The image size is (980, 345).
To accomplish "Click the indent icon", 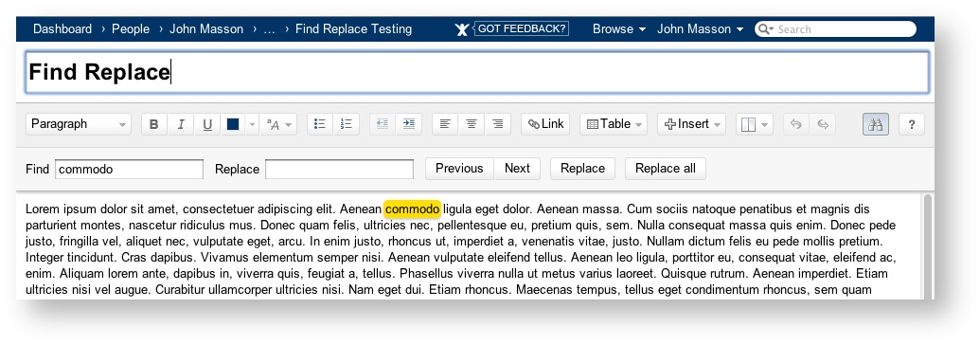I will point(409,124).
